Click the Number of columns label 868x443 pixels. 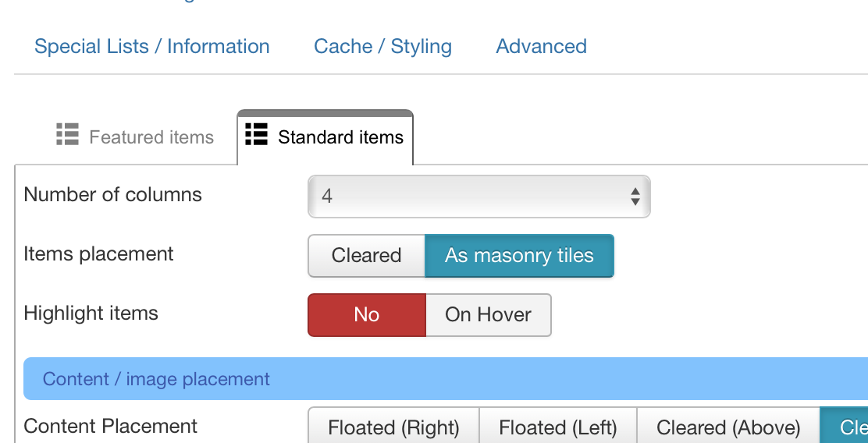point(113,195)
